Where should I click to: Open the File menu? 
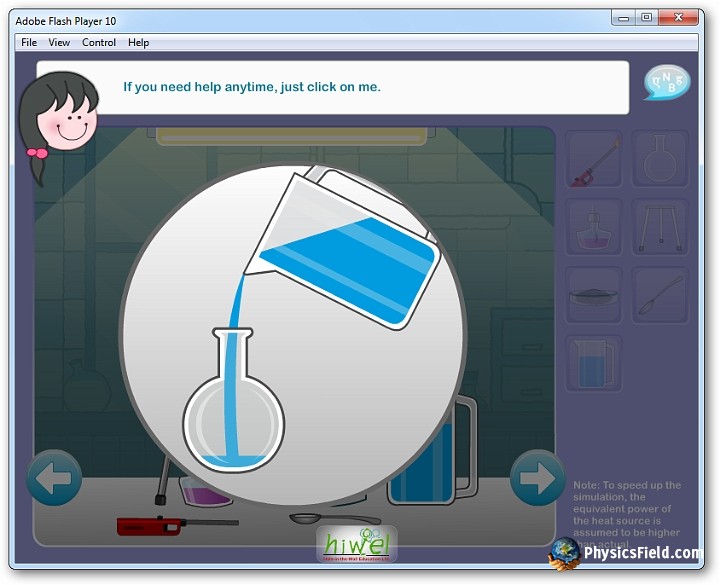pos(29,42)
